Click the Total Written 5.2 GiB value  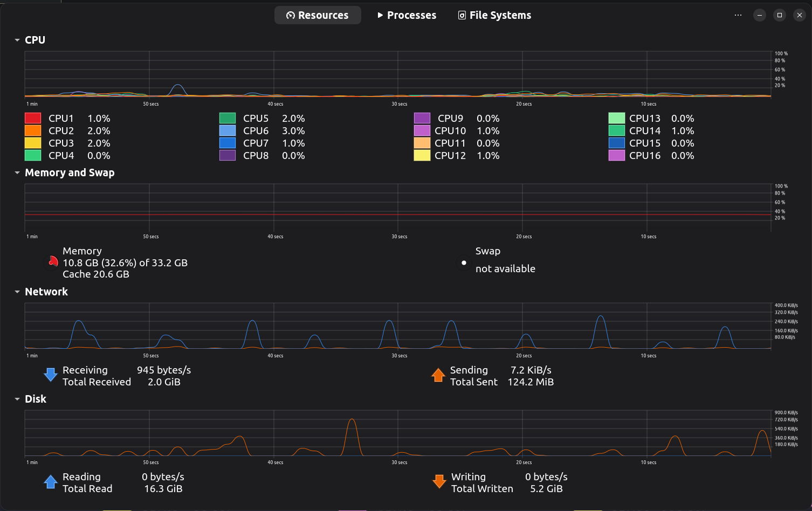pos(546,489)
